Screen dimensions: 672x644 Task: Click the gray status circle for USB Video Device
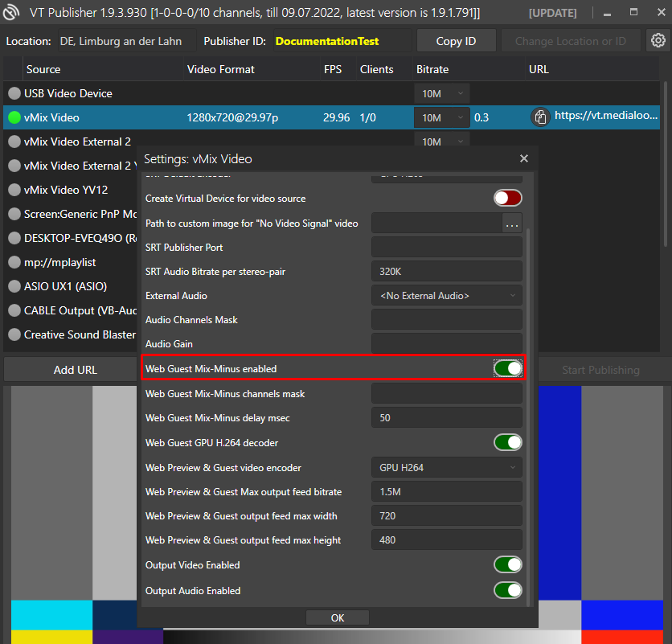(14, 93)
